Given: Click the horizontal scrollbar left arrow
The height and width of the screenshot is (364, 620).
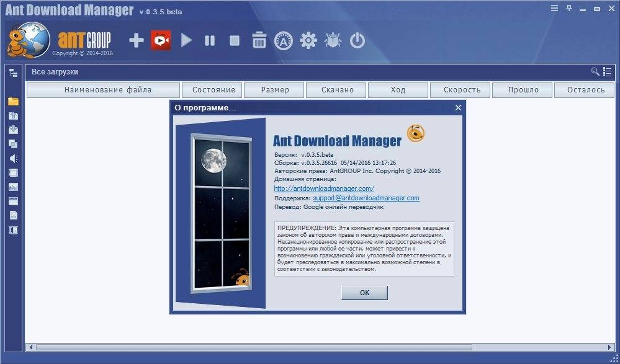Looking at the screenshot, I should pos(30,347).
